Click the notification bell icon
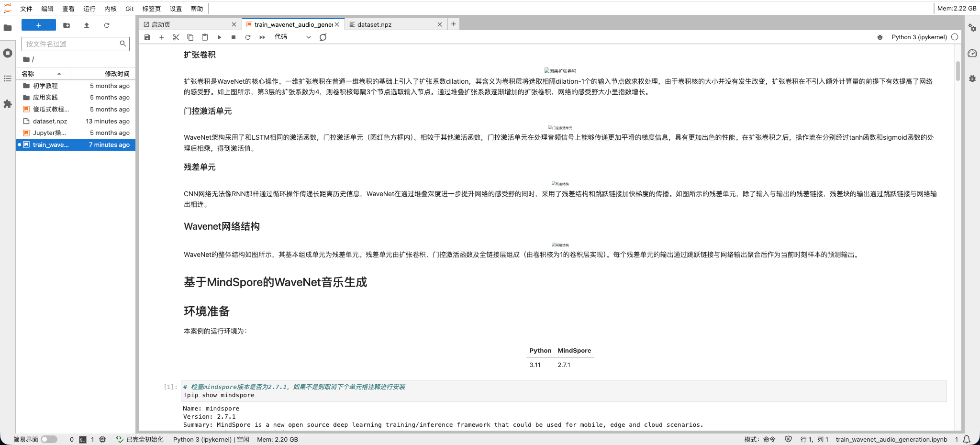The image size is (980, 445). pos(967,439)
